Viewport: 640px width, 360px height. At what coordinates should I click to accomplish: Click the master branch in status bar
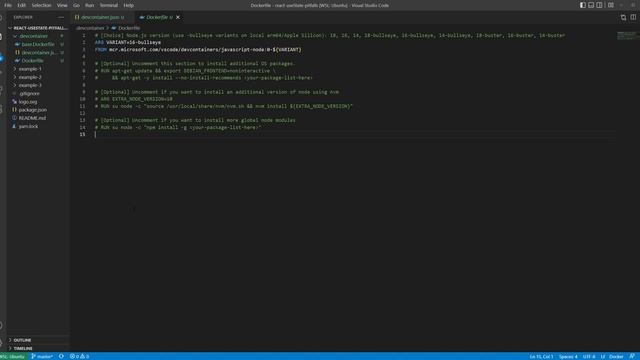pyautogui.click(x=42, y=356)
